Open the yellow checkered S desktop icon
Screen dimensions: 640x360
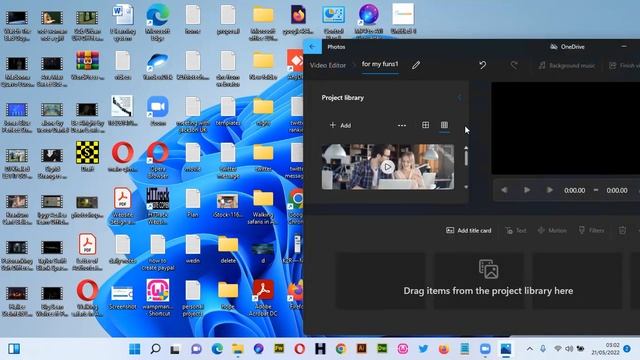pos(87,157)
